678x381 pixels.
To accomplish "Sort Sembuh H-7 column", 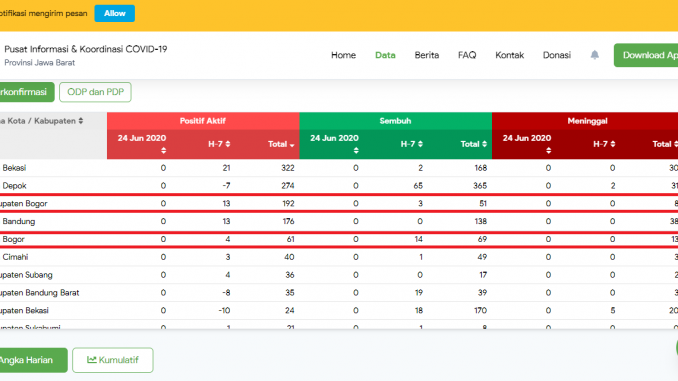I will (x=420, y=144).
